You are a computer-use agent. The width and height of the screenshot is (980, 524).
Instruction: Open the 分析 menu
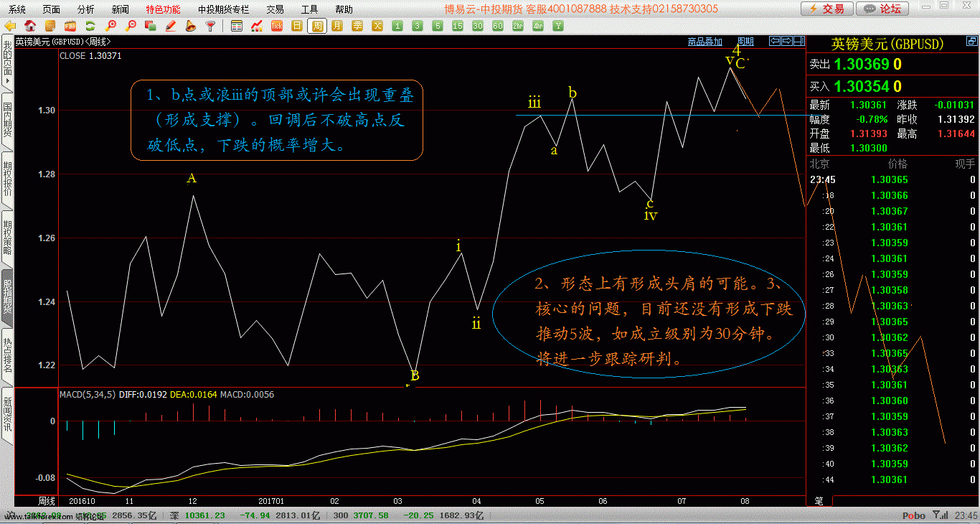point(86,9)
